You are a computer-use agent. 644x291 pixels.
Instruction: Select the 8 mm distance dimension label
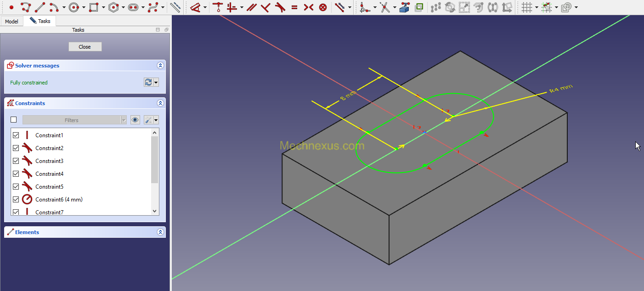pyautogui.click(x=348, y=96)
